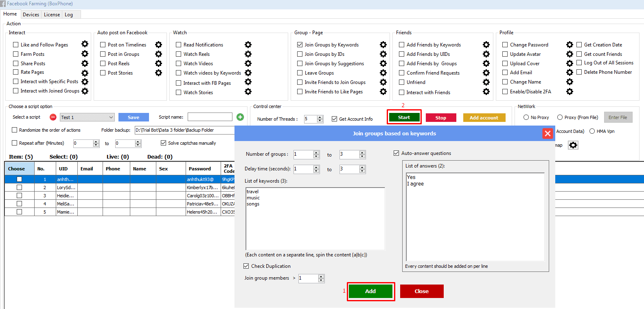Open settings gear for Post Stories
Image resolution: width=644 pixels, height=309 pixels.
(158, 73)
